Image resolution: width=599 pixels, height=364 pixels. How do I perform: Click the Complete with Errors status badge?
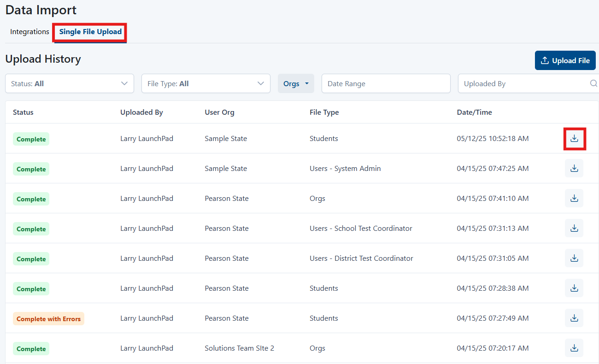48,319
